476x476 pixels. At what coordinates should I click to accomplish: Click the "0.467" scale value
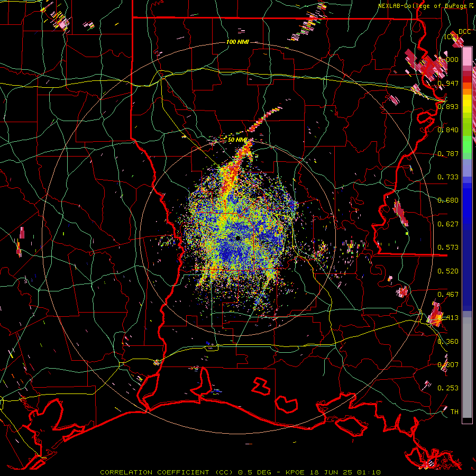pyautogui.click(x=448, y=295)
